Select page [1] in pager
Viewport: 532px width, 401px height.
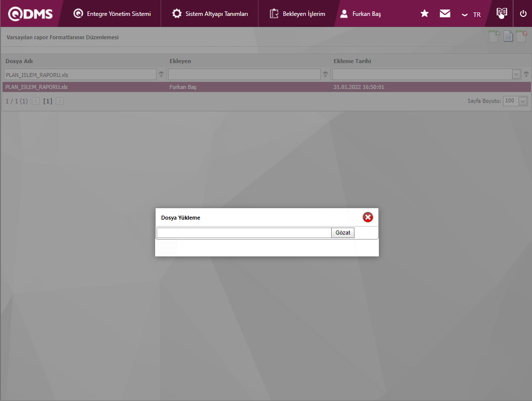point(48,101)
